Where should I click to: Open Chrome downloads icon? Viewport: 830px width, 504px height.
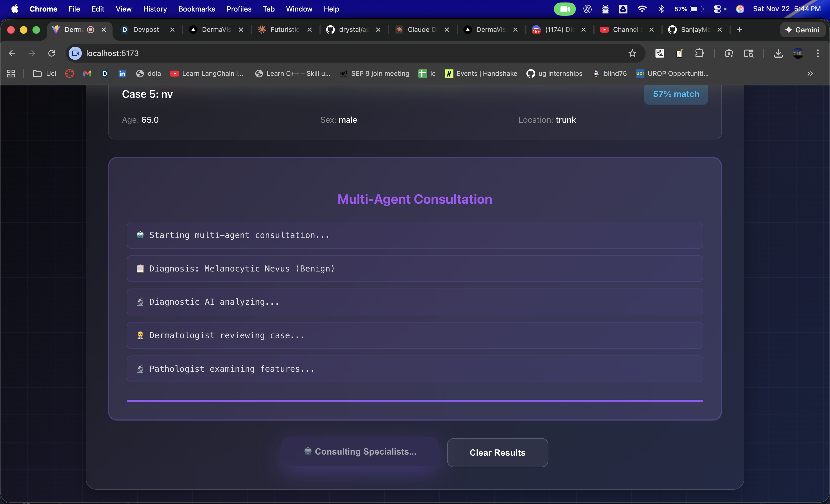[778, 53]
